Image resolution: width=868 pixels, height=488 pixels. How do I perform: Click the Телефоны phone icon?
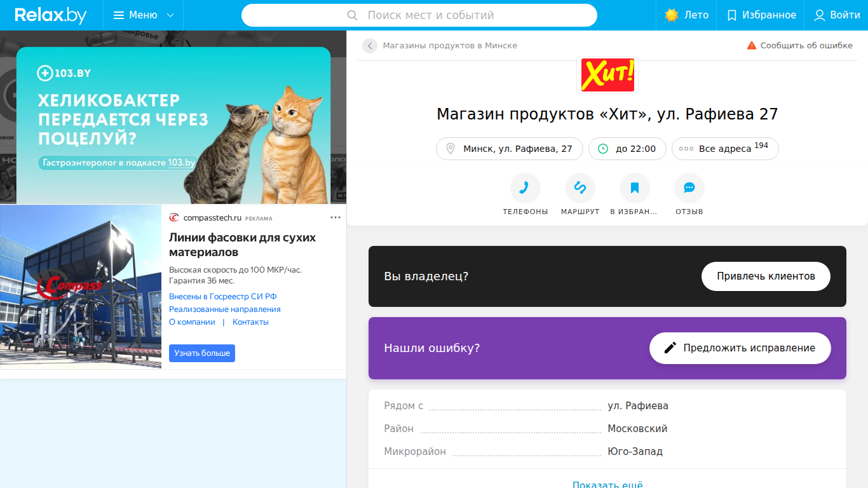[526, 188]
